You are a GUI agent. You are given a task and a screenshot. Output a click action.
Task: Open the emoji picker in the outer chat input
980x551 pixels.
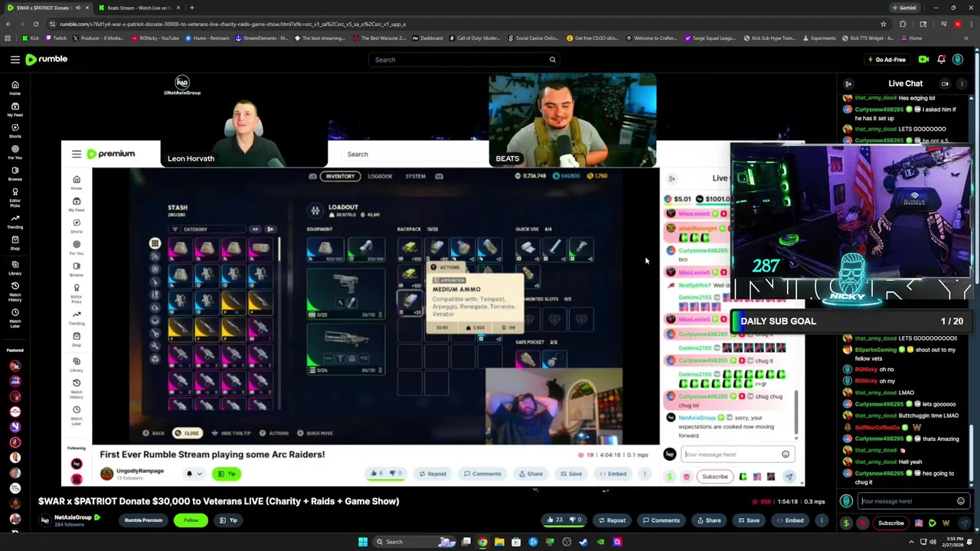coord(961,501)
